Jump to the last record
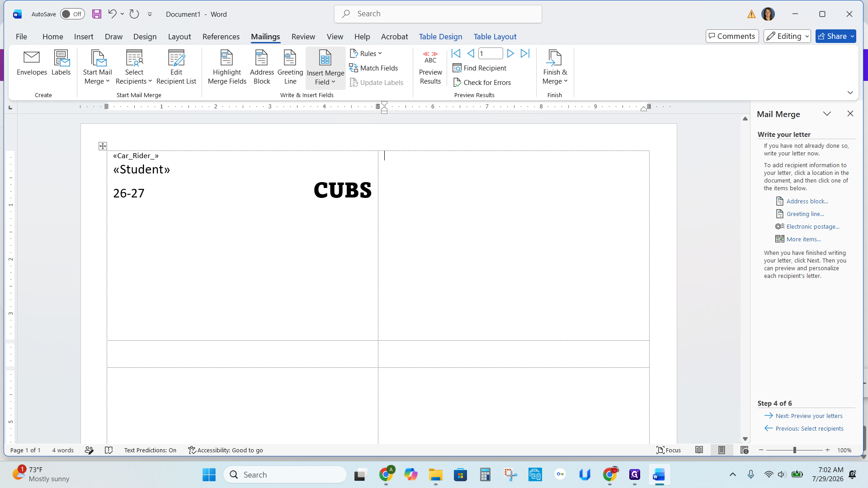 click(525, 53)
